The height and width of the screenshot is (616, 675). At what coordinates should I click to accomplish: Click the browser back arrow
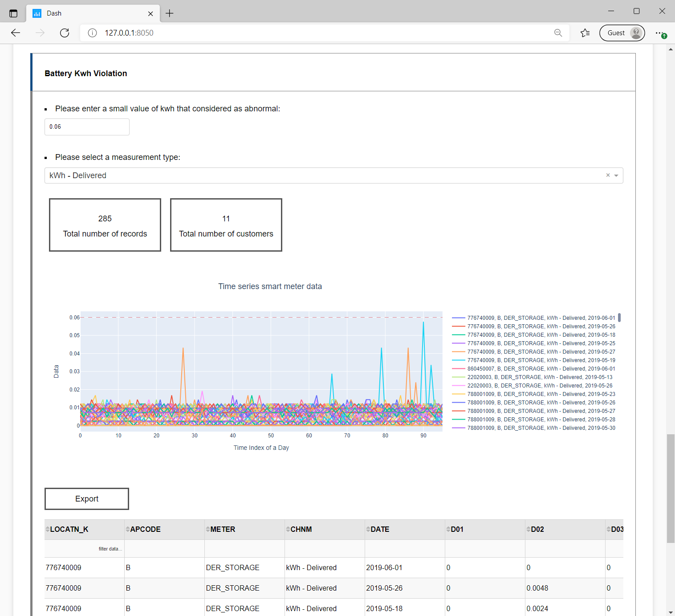point(16,33)
